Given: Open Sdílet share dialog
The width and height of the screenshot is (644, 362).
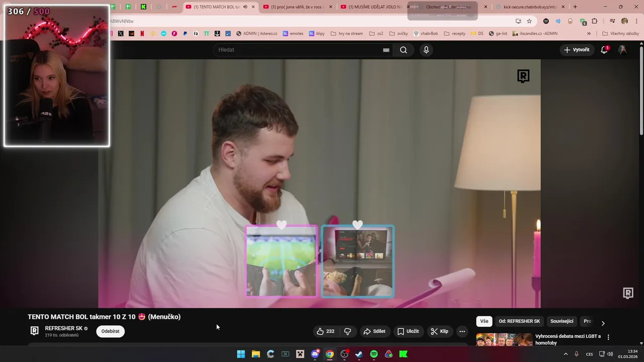Looking at the screenshot, I should (374, 331).
